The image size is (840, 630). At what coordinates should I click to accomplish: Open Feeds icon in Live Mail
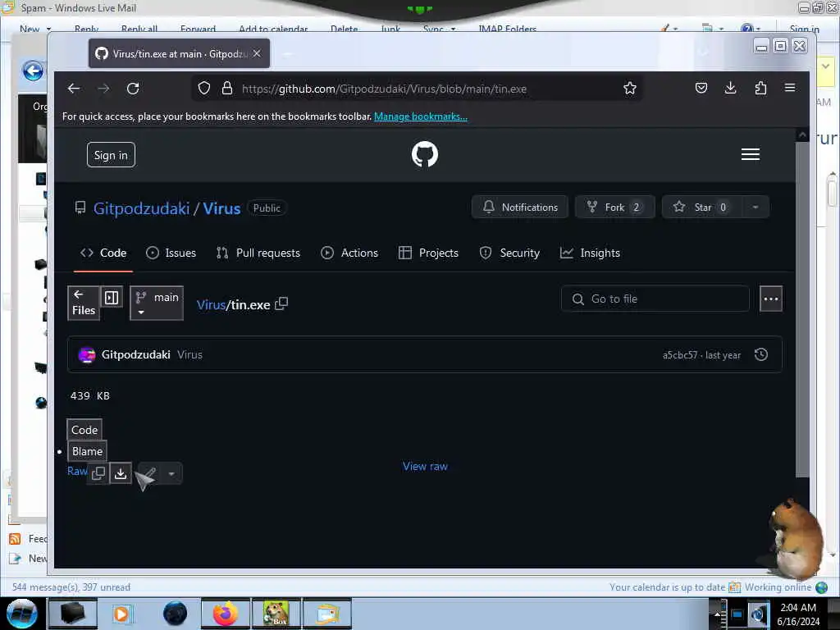tap(15, 538)
